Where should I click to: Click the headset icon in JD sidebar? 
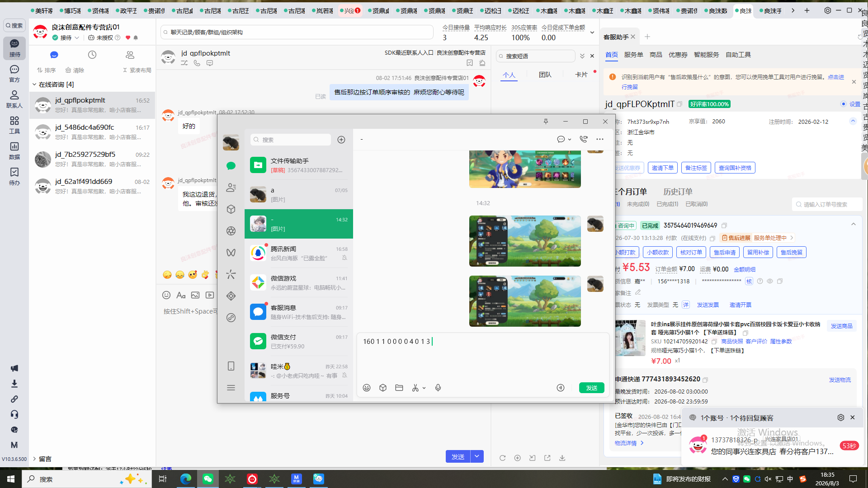pos(14,414)
